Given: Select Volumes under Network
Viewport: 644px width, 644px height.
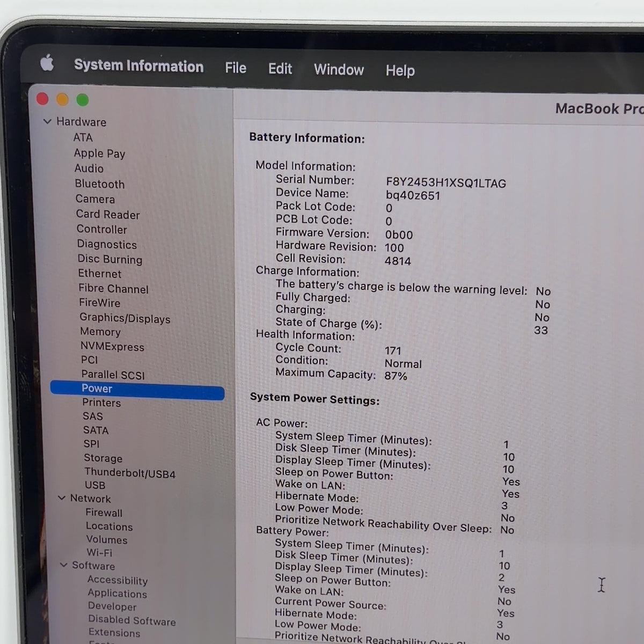Looking at the screenshot, I should 107,540.
